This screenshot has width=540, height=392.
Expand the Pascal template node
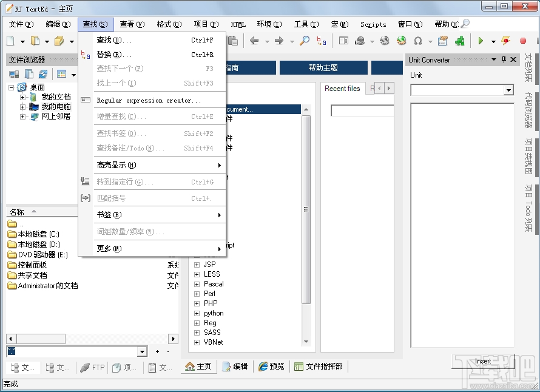pyautogui.click(x=197, y=284)
